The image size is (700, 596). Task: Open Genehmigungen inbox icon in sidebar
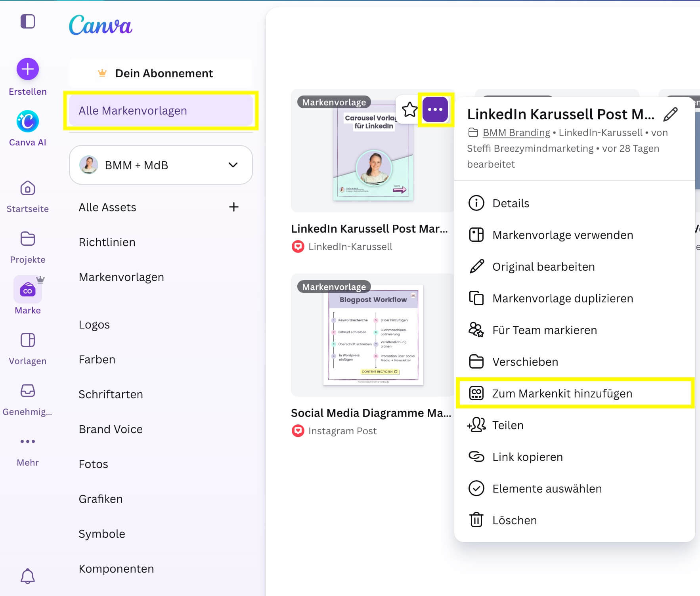click(x=27, y=391)
